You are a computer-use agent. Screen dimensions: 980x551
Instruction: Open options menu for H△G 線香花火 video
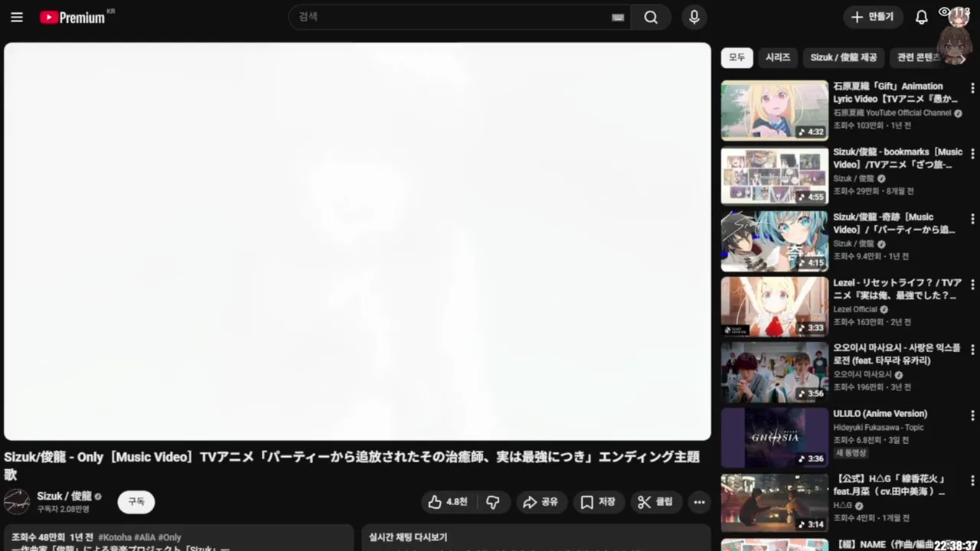tap(972, 481)
